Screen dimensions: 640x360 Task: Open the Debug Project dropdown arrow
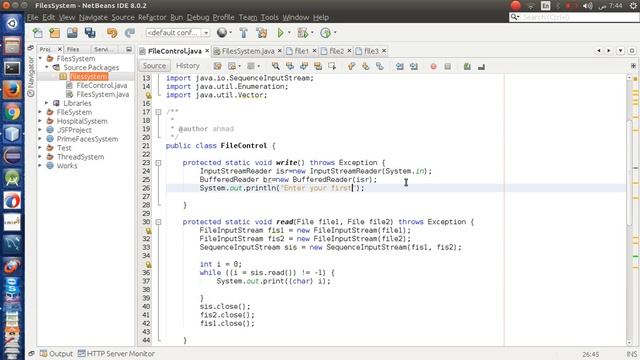312,33
